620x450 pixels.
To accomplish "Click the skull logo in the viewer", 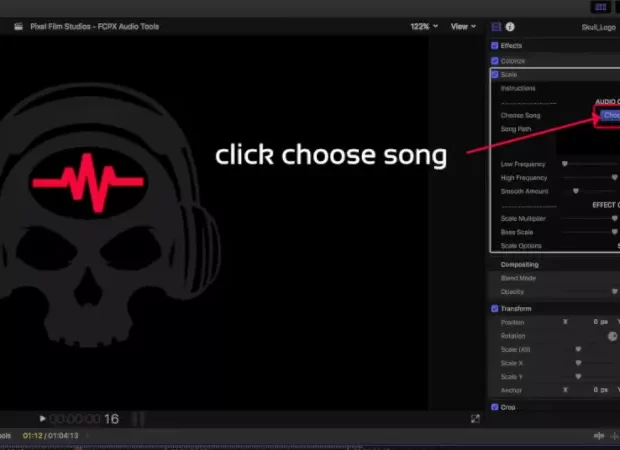I will coord(109,216).
